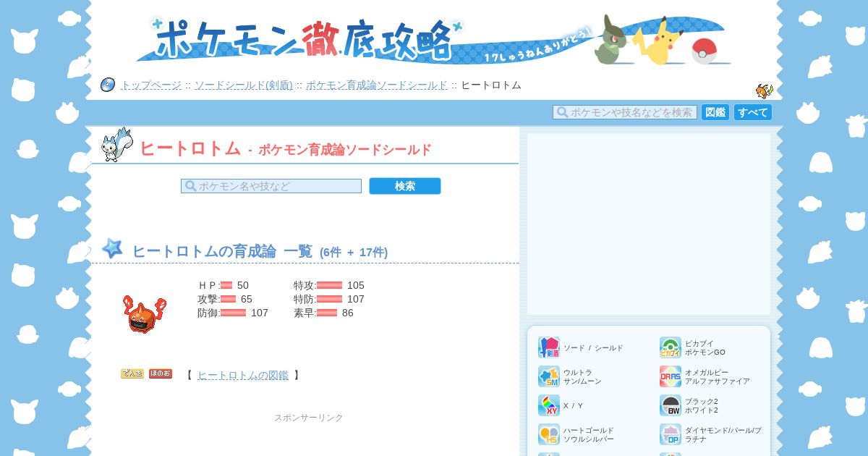The height and width of the screenshot is (456, 868).
Task: Click the HS ハートゴールド icon
Action: pos(549,434)
